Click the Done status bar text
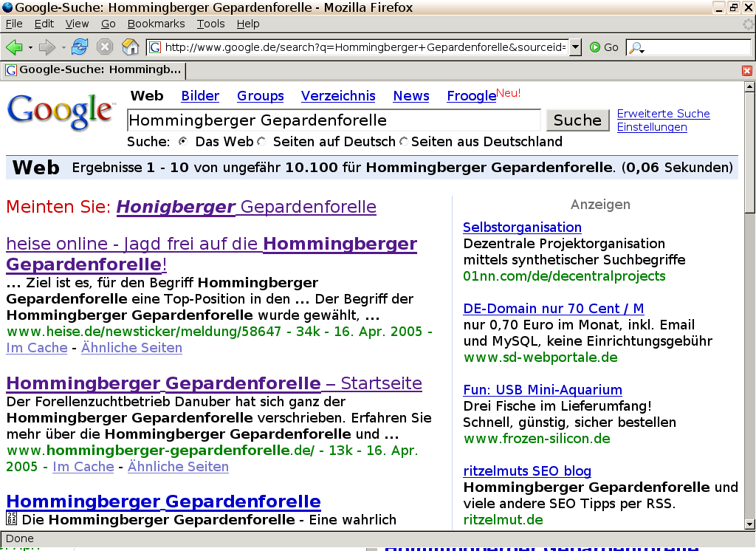756x551 pixels. [x=20, y=538]
